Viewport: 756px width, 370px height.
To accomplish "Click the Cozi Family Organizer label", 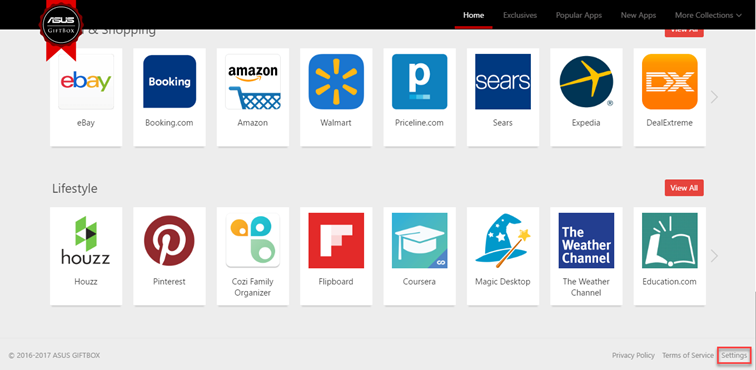I will (x=253, y=287).
